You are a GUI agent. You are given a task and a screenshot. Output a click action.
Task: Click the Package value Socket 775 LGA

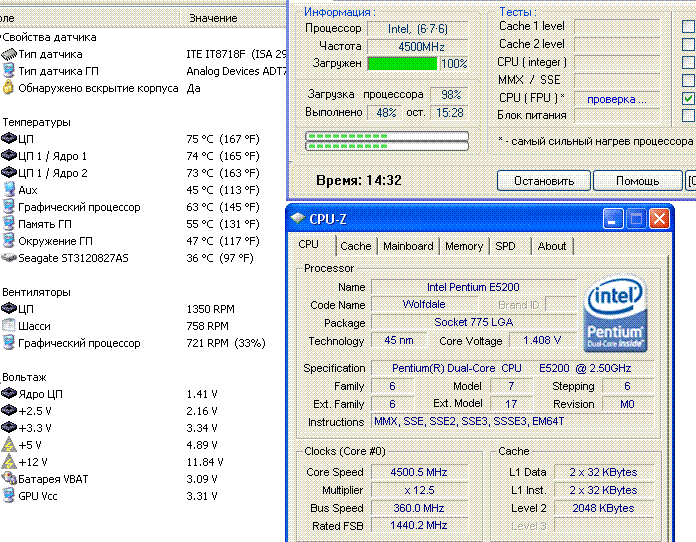tap(473, 322)
